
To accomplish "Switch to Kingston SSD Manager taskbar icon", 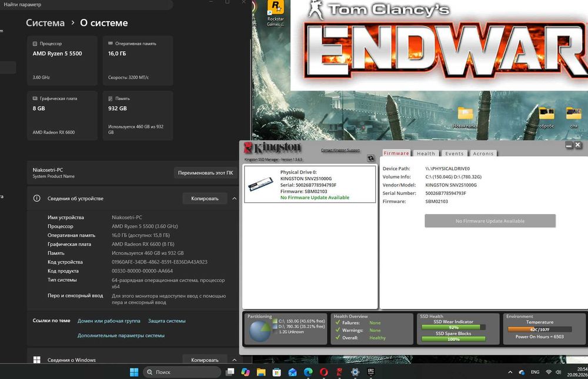I will click(339, 372).
